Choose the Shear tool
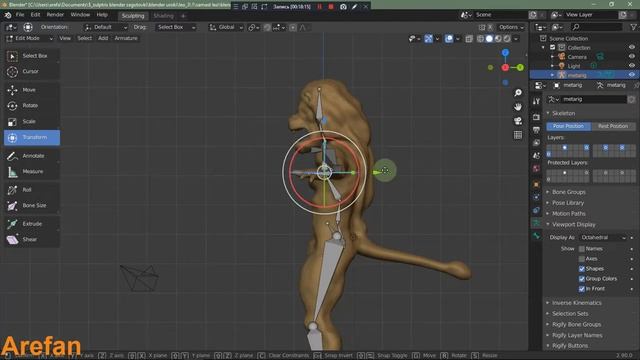640x360 pixels. [32, 240]
